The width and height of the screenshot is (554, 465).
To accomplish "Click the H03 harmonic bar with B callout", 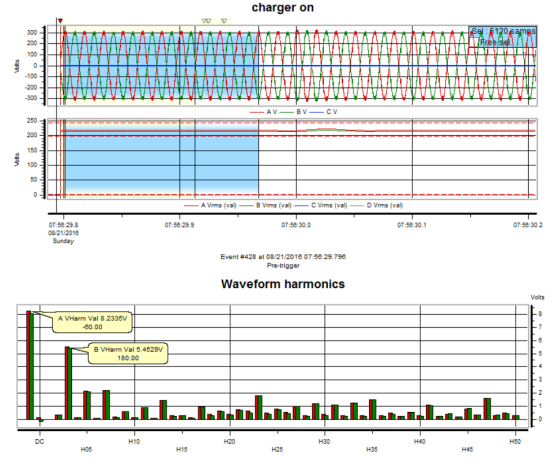I will click(x=69, y=383).
